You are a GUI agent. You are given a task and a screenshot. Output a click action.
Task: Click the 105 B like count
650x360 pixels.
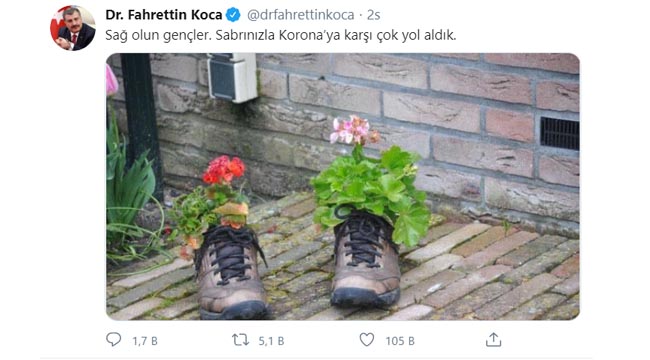click(400, 341)
